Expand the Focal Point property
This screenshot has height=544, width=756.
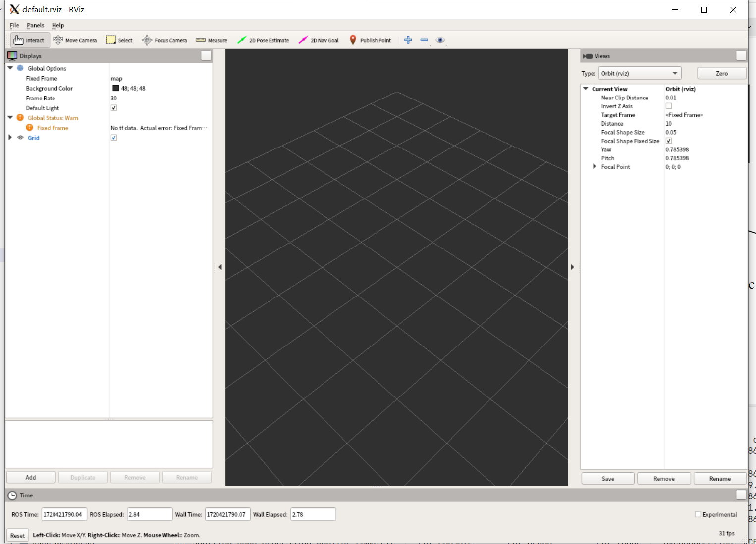[594, 167]
